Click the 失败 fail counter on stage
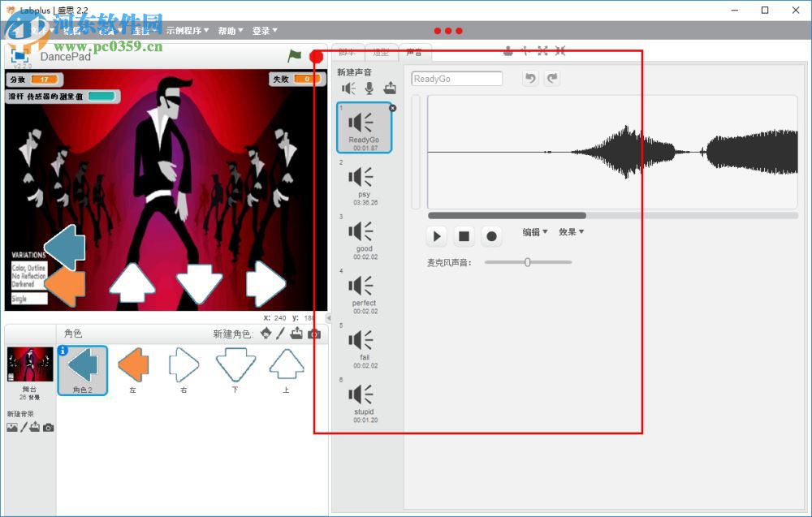 coord(296,79)
